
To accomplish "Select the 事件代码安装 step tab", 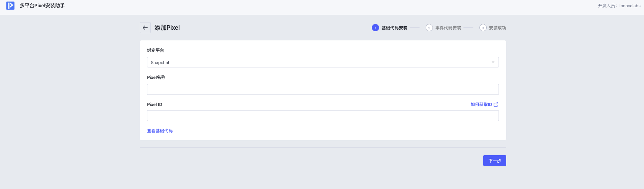I will click(448, 28).
